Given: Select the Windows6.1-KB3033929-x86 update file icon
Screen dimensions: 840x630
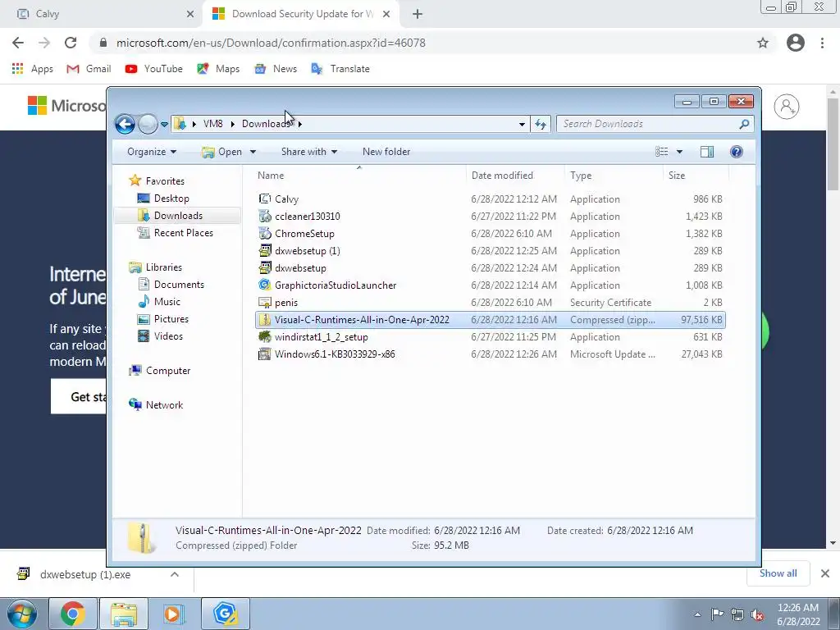Looking at the screenshot, I should tap(265, 354).
